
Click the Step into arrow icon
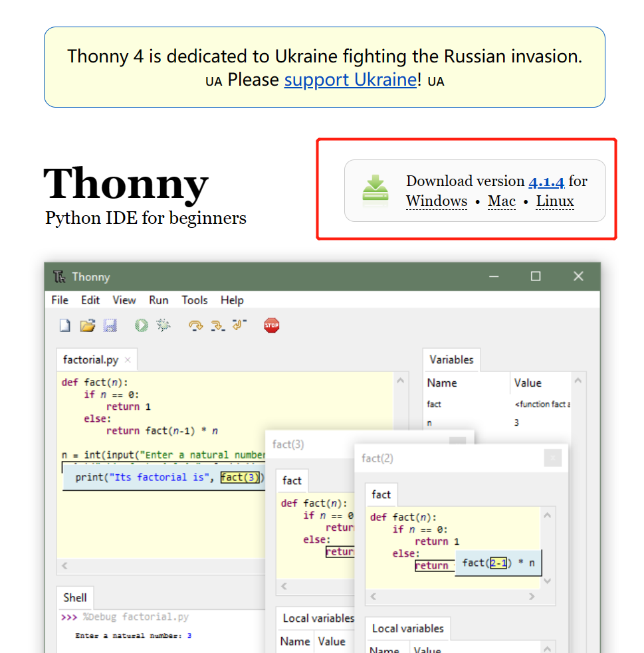(217, 326)
